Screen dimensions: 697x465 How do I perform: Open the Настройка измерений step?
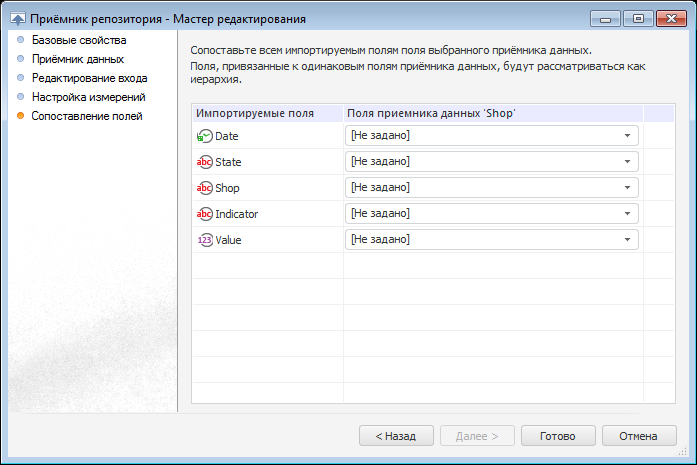point(88,97)
